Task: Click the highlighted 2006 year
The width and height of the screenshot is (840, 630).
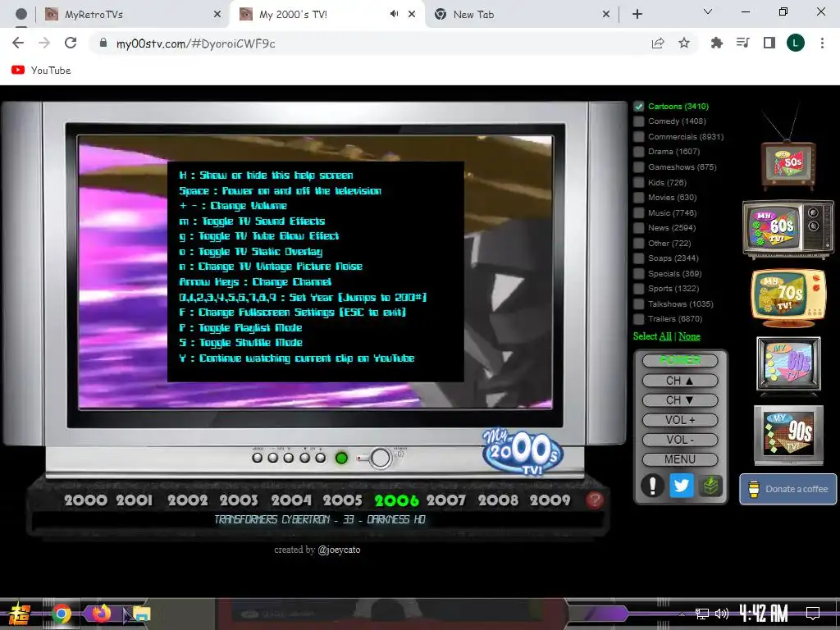Action: click(x=396, y=500)
